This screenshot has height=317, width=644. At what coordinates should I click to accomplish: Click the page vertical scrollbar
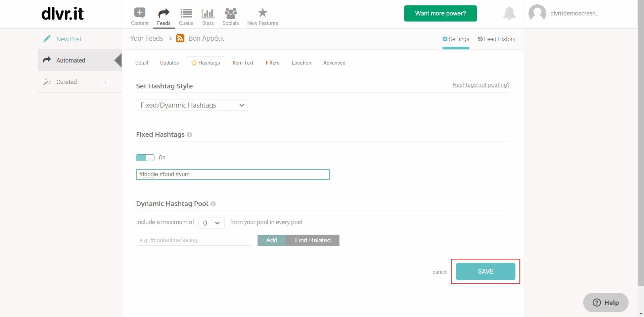[x=641, y=143]
